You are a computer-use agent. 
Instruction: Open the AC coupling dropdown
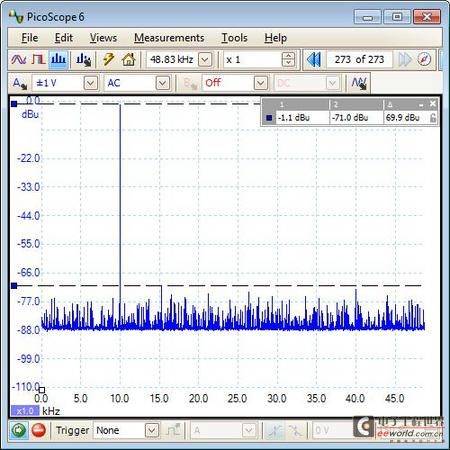pos(163,83)
